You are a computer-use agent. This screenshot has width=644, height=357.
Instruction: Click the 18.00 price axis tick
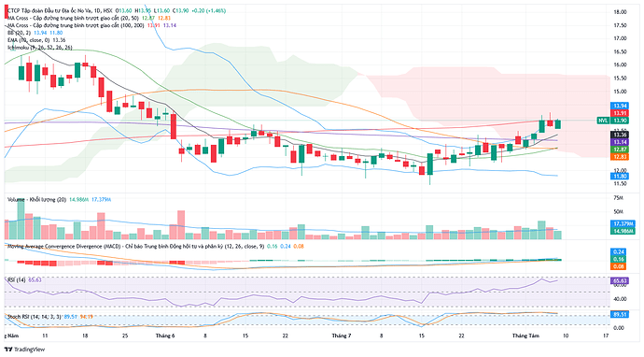point(620,12)
